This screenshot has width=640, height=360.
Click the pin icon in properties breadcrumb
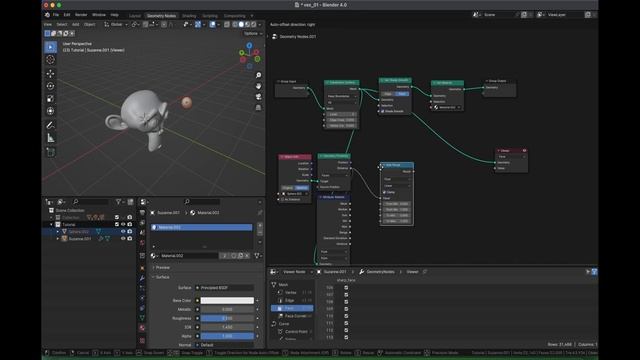pyautogui.click(x=260, y=213)
